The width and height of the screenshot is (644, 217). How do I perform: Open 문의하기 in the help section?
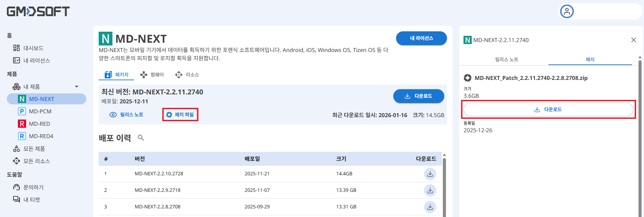[x=28, y=187]
